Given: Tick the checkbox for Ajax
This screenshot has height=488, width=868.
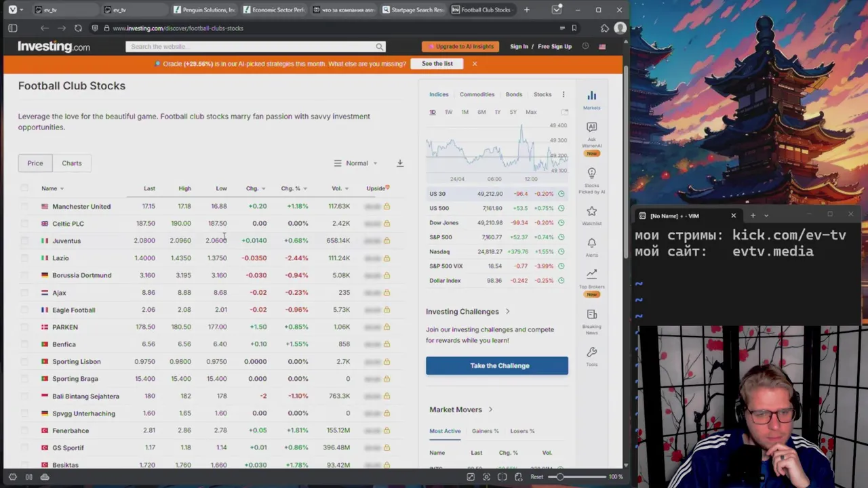Looking at the screenshot, I should click(x=24, y=293).
